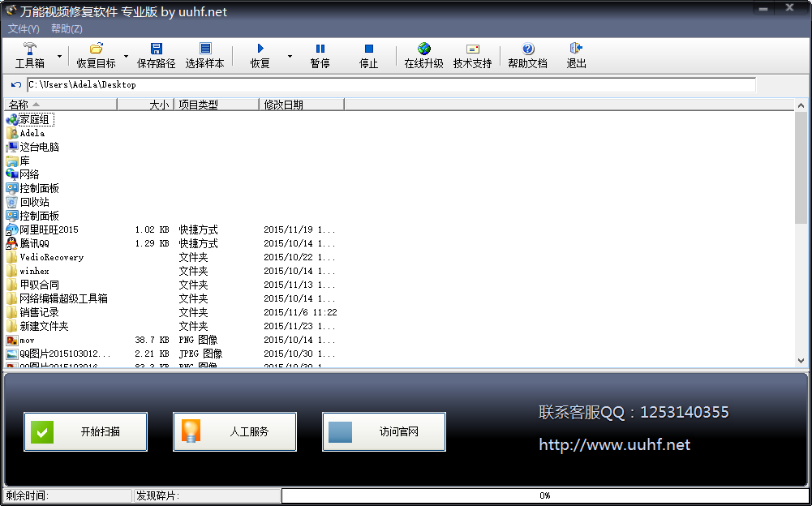This screenshot has height=506, width=812.
Task: Choose the 选择样本 toolbar icon
Action: pyautogui.click(x=205, y=49)
